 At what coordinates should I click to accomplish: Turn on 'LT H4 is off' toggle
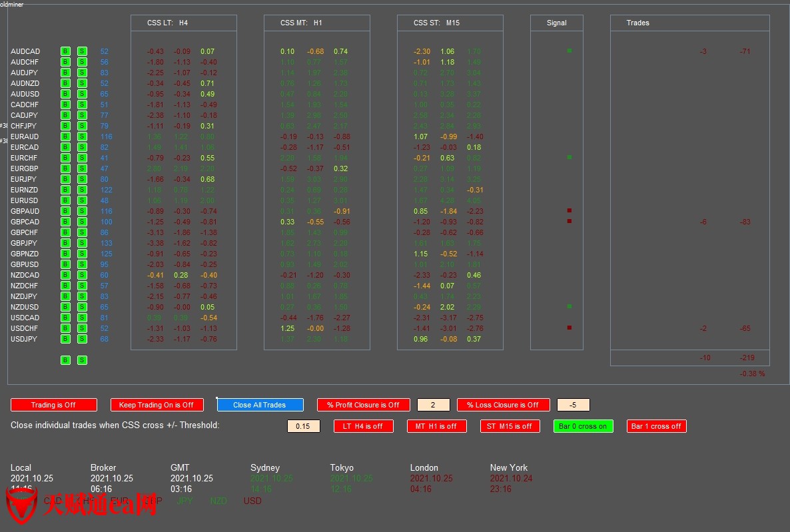tap(363, 426)
